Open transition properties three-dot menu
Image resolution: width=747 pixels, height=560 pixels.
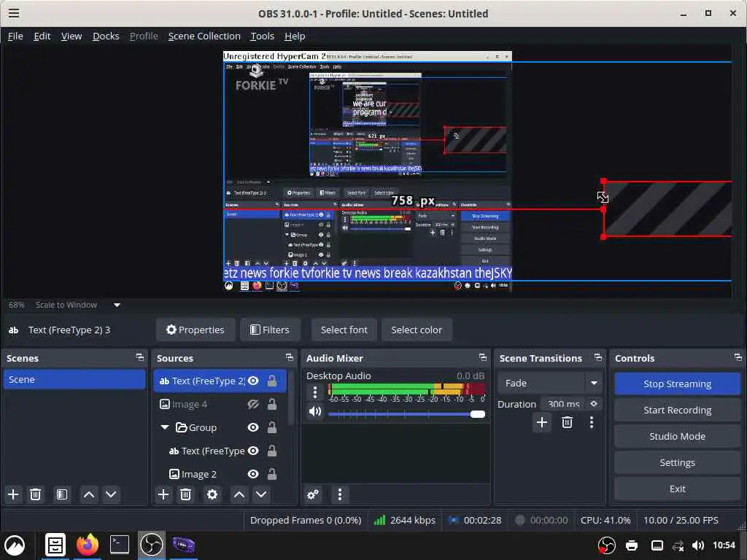592,422
